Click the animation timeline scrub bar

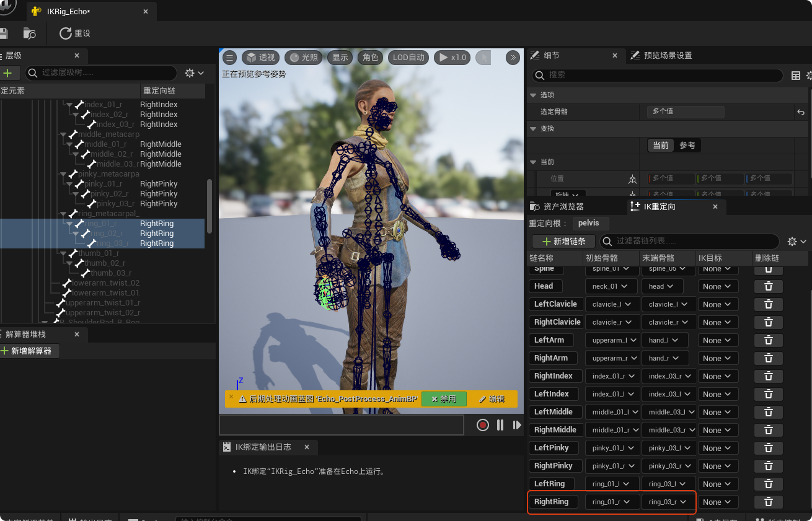342,425
